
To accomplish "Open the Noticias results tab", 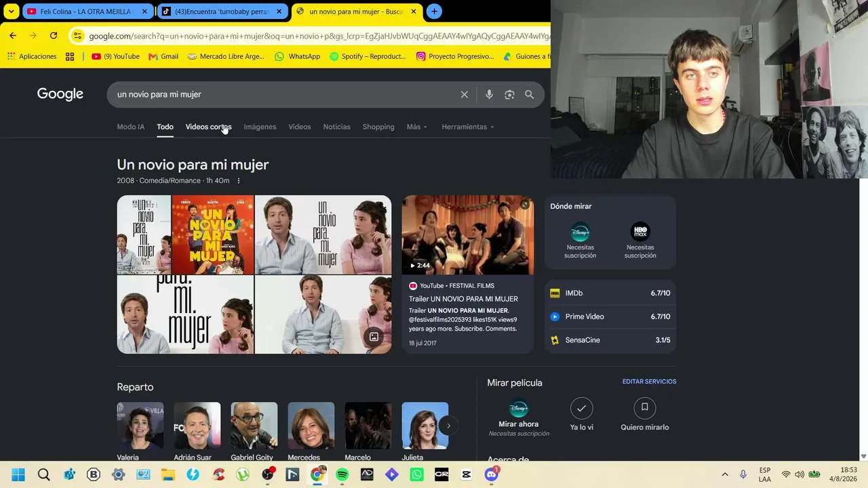I will [x=336, y=127].
